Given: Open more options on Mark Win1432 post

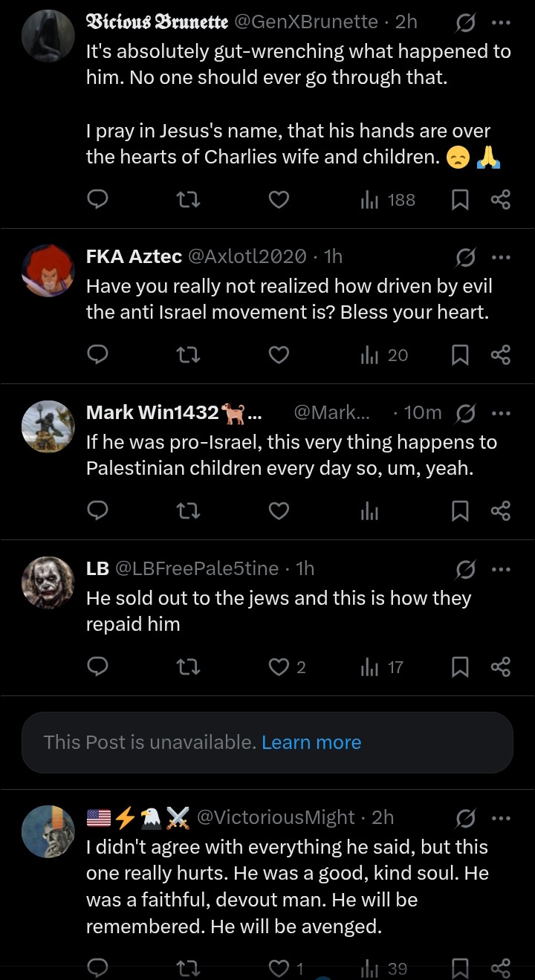Looking at the screenshot, I should point(501,413).
